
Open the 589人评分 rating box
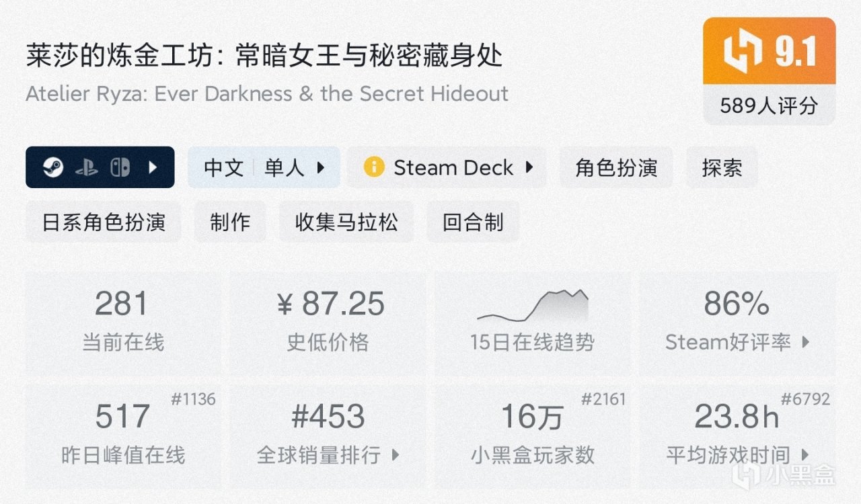[x=769, y=105]
